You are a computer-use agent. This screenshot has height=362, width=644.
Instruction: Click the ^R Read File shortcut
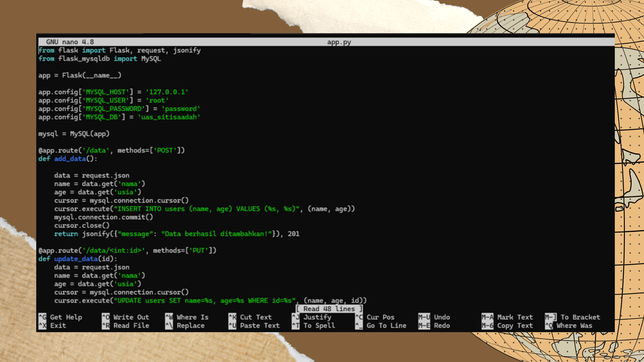click(x=125, y=325)
